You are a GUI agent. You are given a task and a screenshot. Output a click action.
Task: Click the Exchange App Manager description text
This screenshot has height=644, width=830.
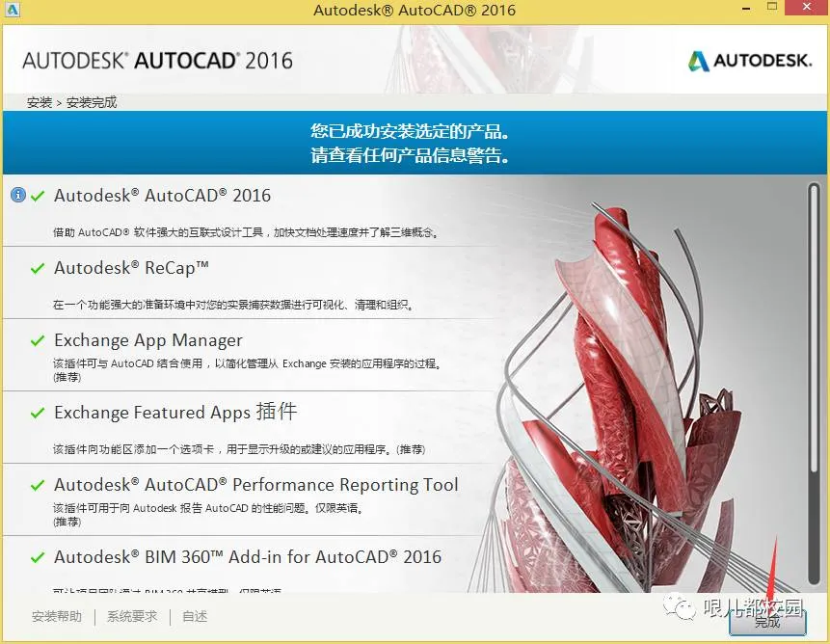(x=247, y=370)
